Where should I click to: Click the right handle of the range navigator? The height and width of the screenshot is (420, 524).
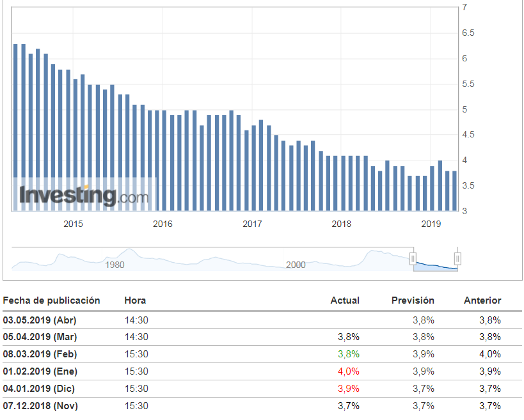coord(457,258)
